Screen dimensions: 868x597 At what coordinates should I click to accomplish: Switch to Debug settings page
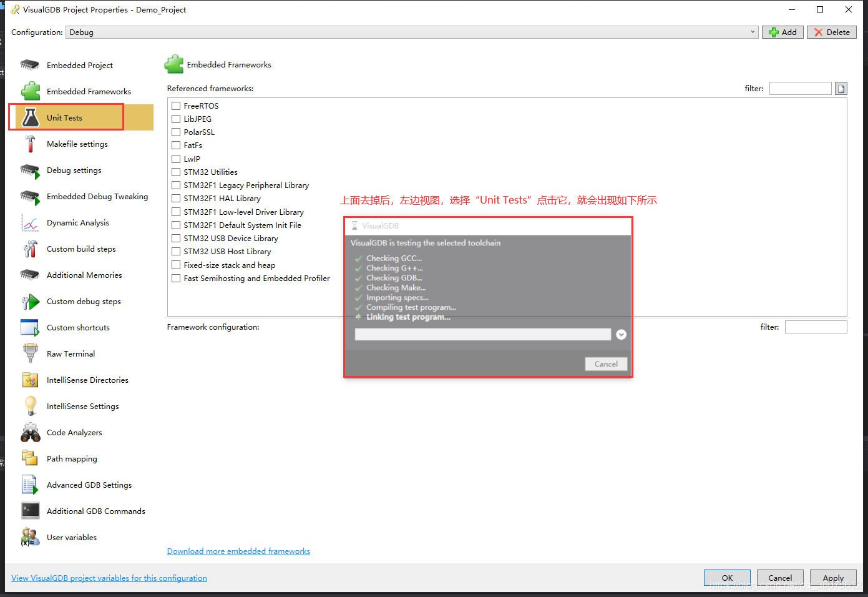click(x=74, y=170)
